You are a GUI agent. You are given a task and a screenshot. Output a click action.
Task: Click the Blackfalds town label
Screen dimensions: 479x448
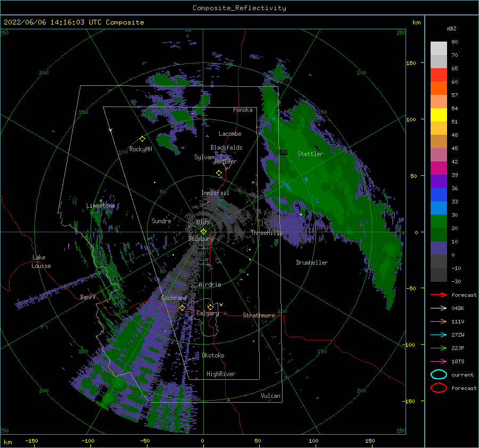point(226,148)
